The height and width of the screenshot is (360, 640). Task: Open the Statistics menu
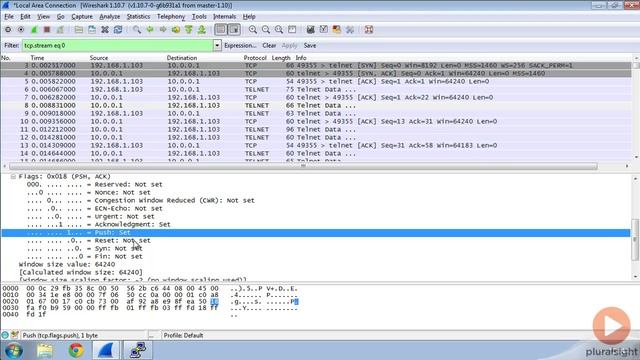tap(138, 17)
